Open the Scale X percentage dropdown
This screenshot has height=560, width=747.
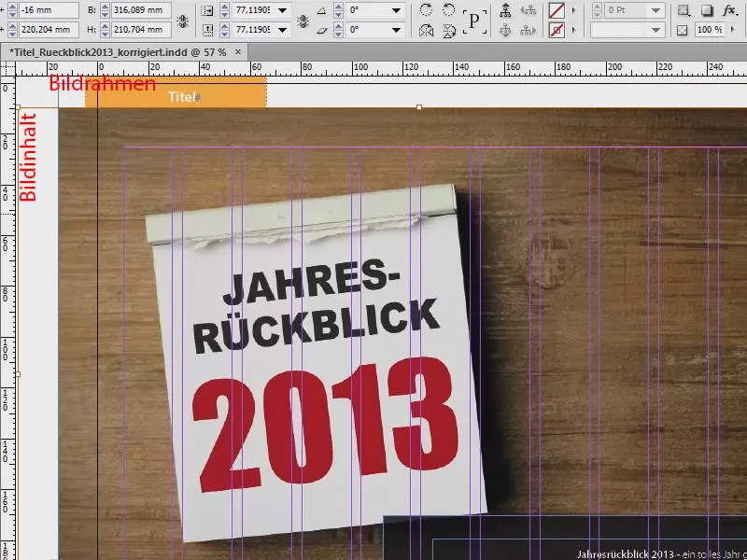click(x=283, y=10)
